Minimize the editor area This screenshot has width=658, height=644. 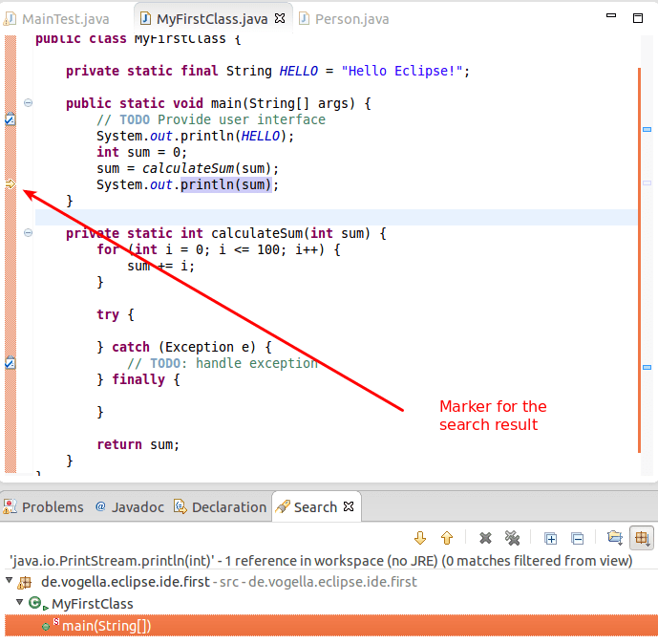(611, 16)
